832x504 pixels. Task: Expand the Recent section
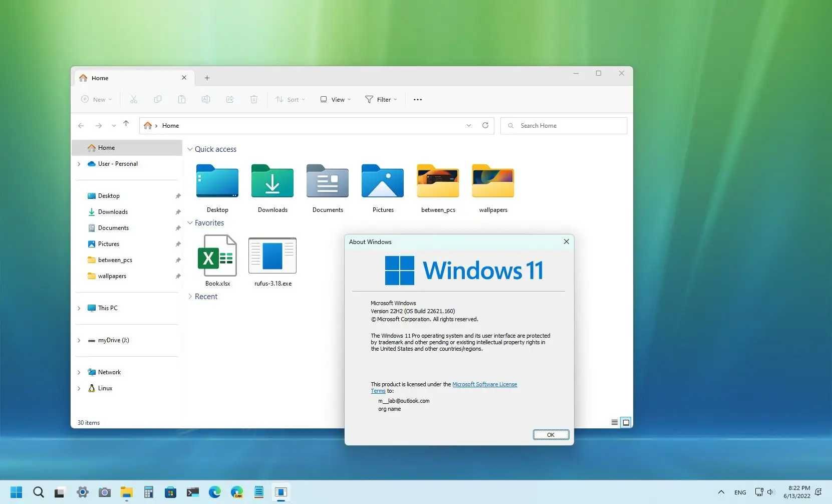pyautogui.click(x=190, y=297)
